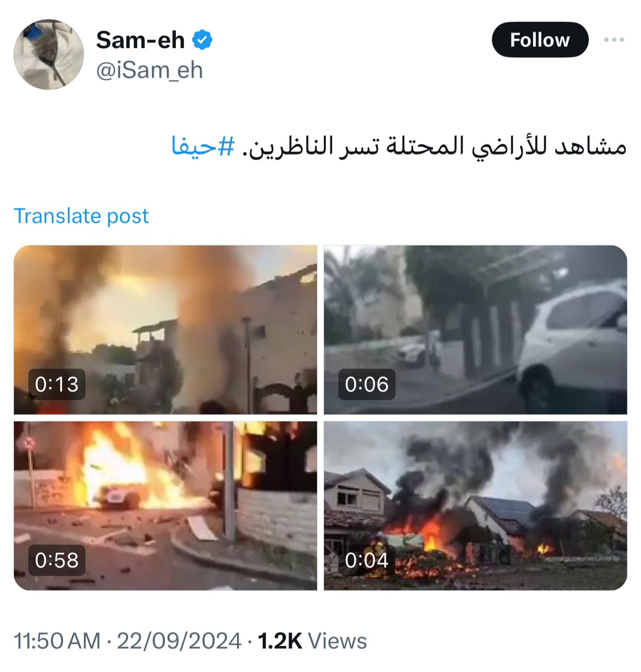View the 1.2K Views count
The image size is (641, 672).
coord(312,641)
